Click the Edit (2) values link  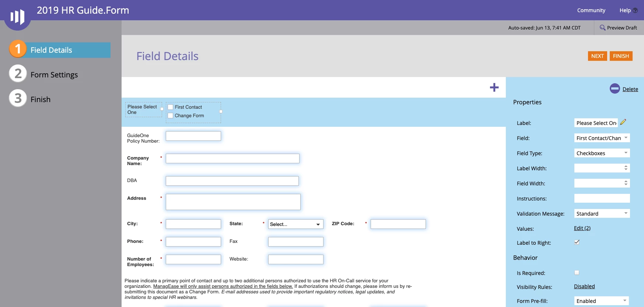(582, 228)
